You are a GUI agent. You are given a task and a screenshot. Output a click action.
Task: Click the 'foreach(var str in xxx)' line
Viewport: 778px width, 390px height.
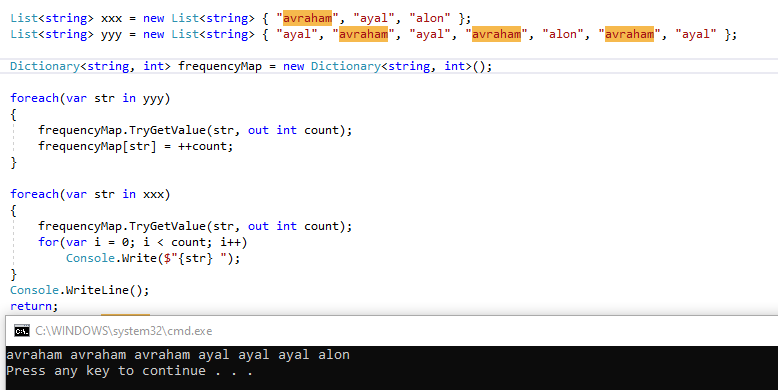coord(90,194)
